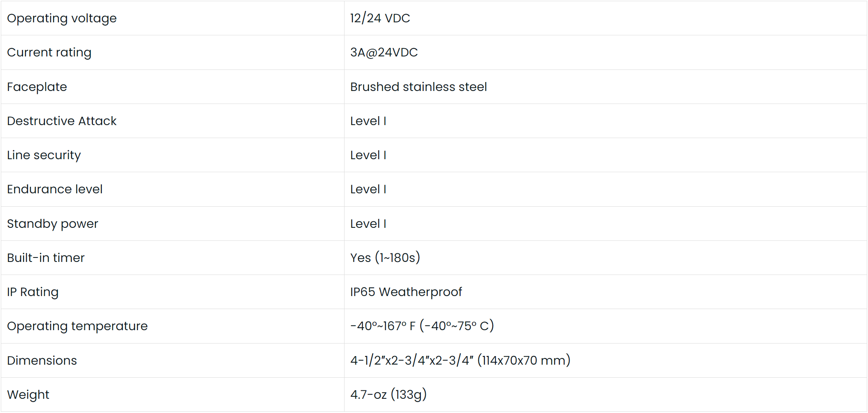Select "Level I" beside Standby power
This screenshot has height=413, width=868.
368,224
